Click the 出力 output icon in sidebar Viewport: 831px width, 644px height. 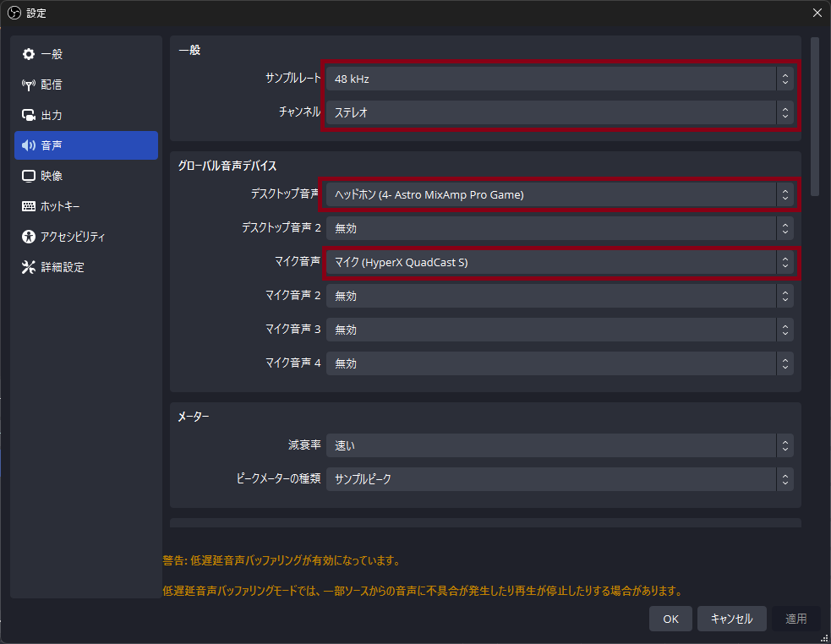(x=29, y=115)
